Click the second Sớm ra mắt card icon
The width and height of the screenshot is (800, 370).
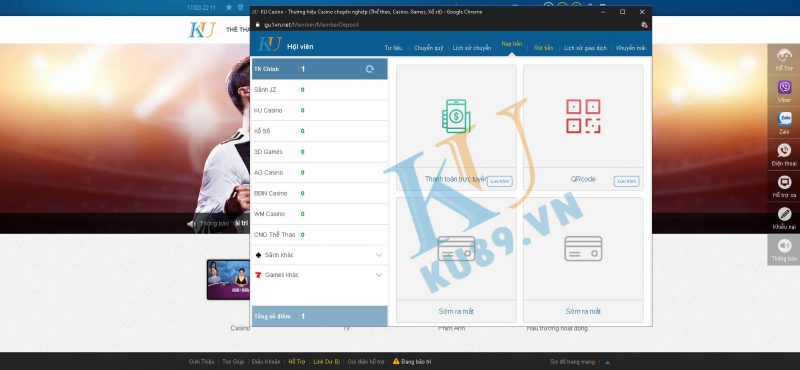coord(583,249)
